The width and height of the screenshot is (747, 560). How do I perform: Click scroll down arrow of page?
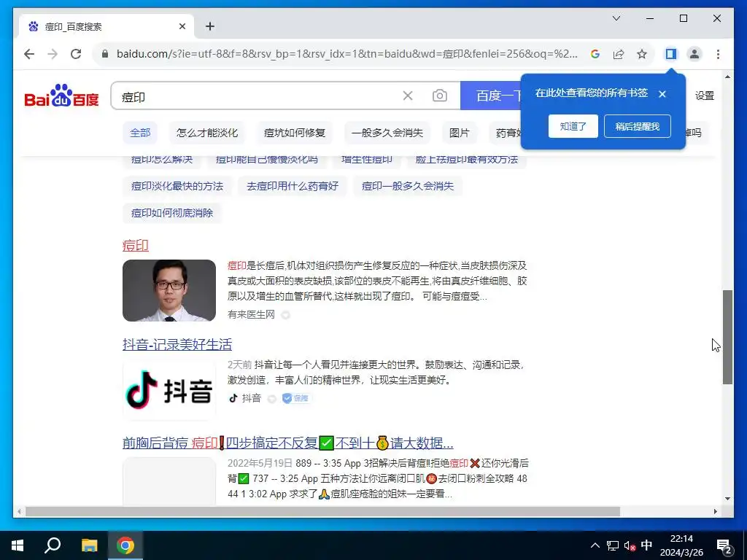point(727,499)
